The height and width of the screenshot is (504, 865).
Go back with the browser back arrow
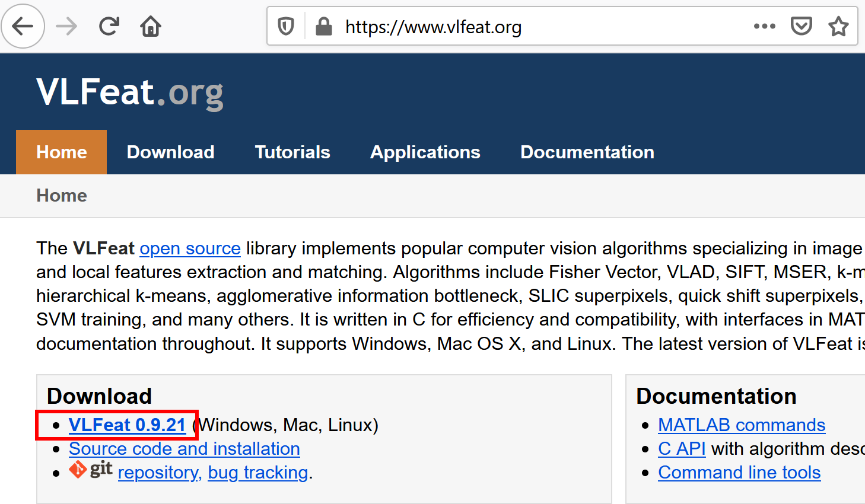pyautogui.click(x=23, y=26)
